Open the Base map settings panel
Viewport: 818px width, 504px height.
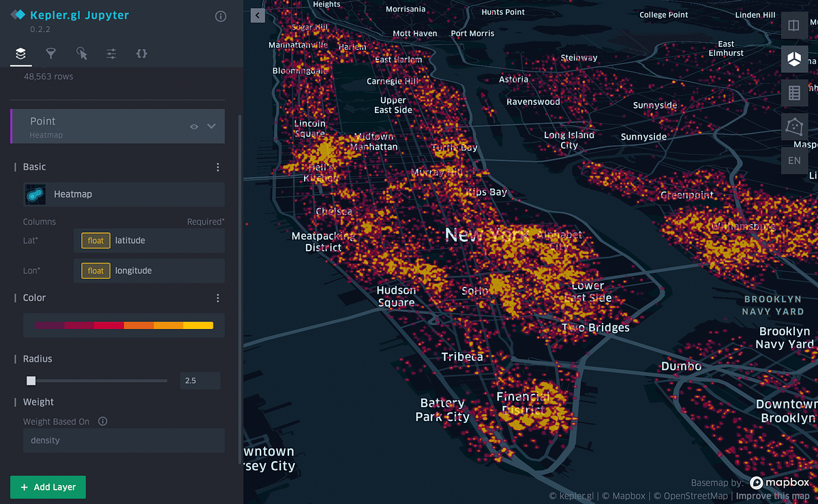[111, 53]
